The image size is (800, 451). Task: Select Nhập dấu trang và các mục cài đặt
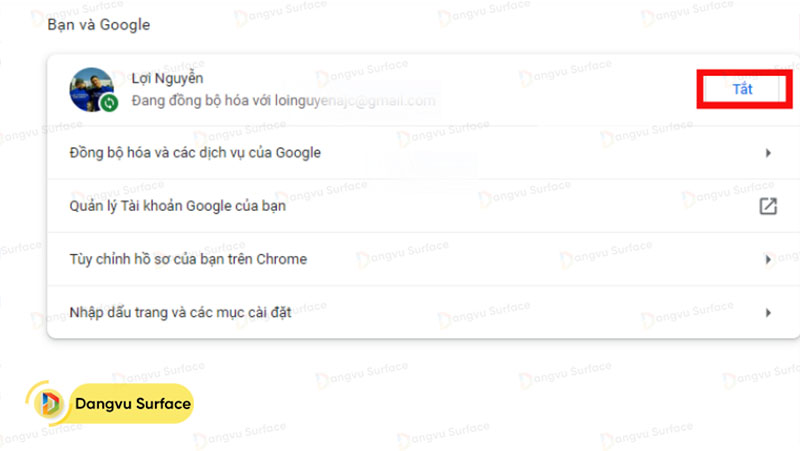(x=180, y=312)
